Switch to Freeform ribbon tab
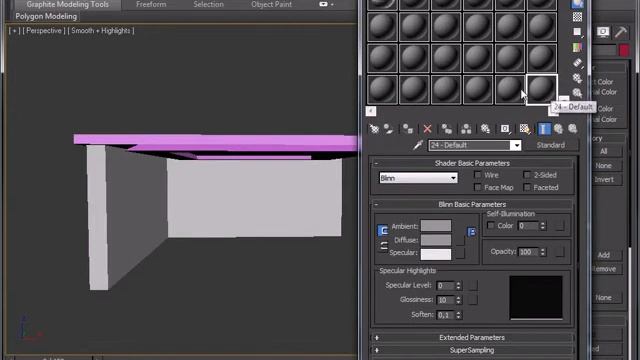Image resolution: width=640 pixels, height=360 pixels. (x=151, y=4)
